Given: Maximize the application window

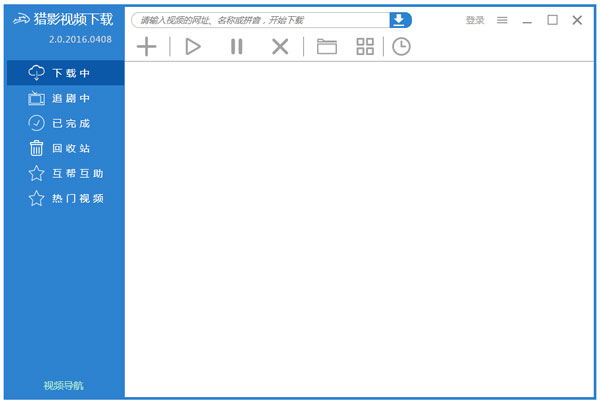Looking at the screenshot, I should tap(552, 20).
